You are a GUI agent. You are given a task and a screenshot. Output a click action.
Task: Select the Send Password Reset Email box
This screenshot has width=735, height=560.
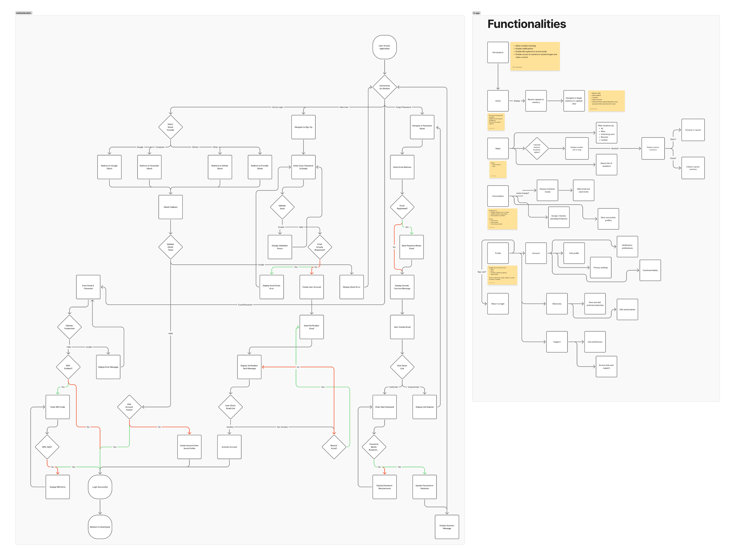411,247
